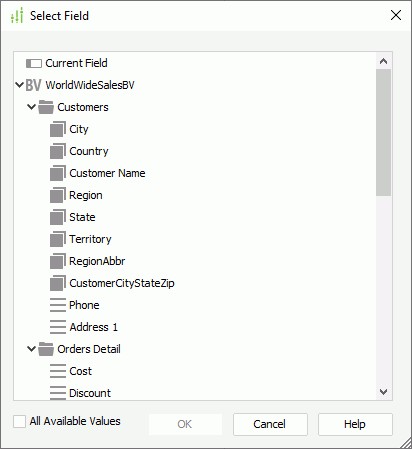Select Current Field in the tree
Image resolution: width=412 pixels, height=449 pixels.
point(76,63)
